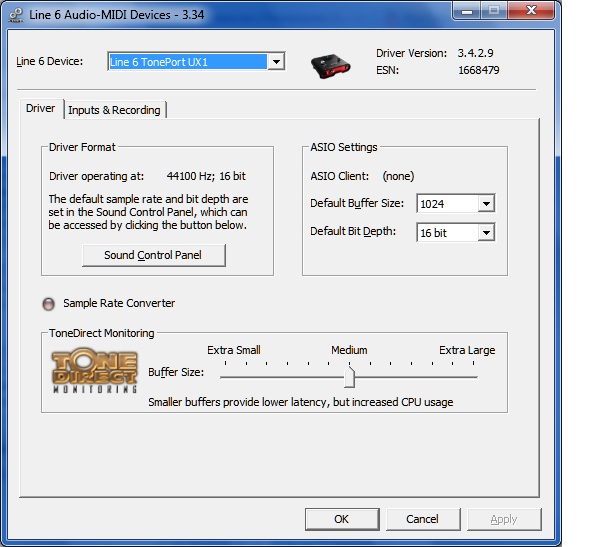Click the Extra Small label above slider
The width and height of the screenshot is (614, 547).
click(234, 350)
